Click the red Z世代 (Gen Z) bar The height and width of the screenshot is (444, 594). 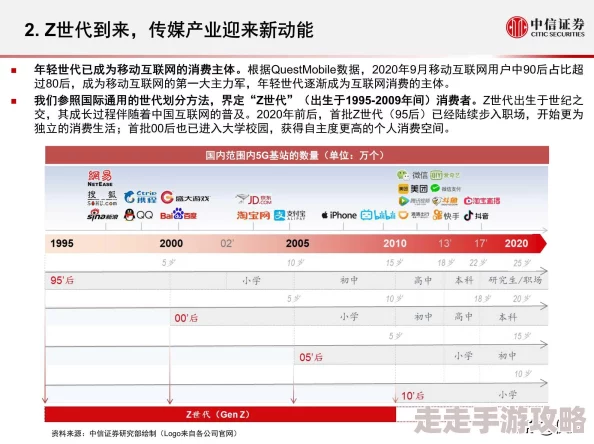click(x=220, y=414)
